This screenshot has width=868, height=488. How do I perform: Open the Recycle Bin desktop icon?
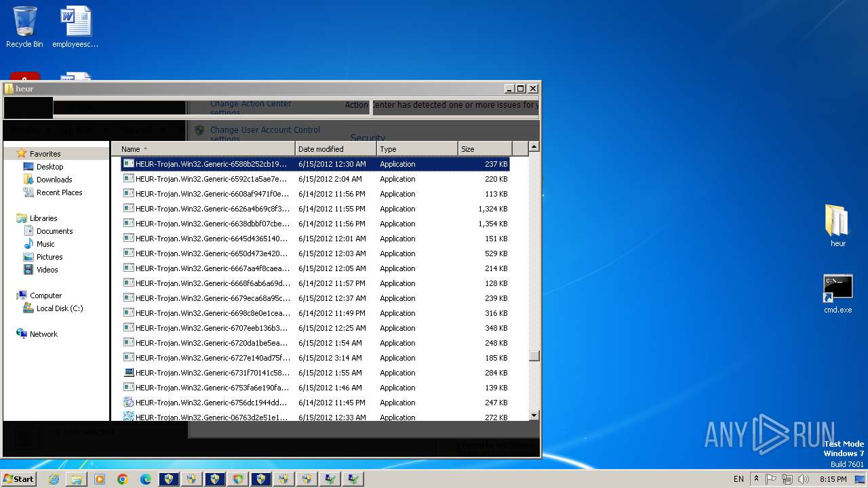[x=24, y=27]
